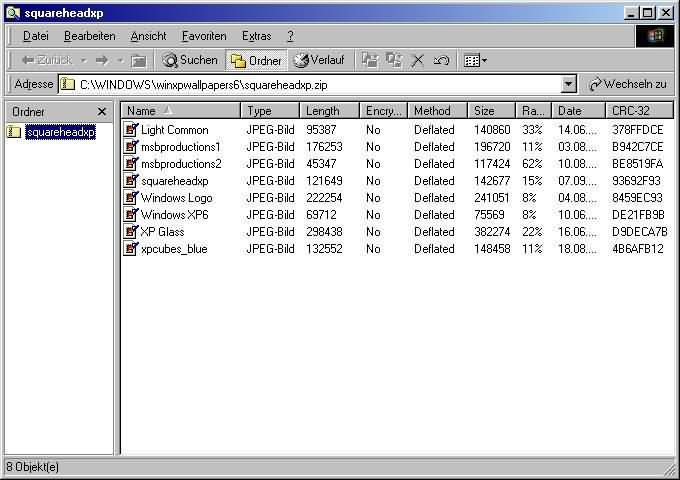Sort by the Ra... ratio column header
The image size is (680, 480).
click(533, 111)
